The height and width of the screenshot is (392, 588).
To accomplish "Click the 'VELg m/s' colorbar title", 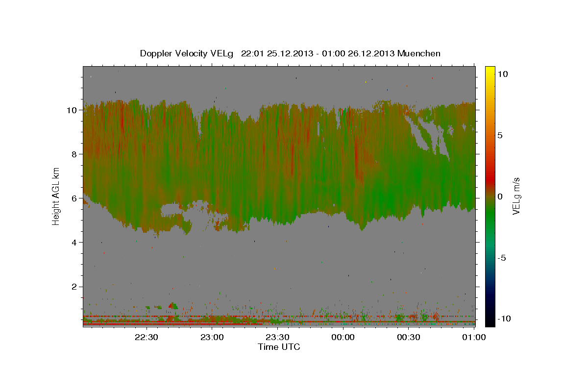I will point(516,196).
